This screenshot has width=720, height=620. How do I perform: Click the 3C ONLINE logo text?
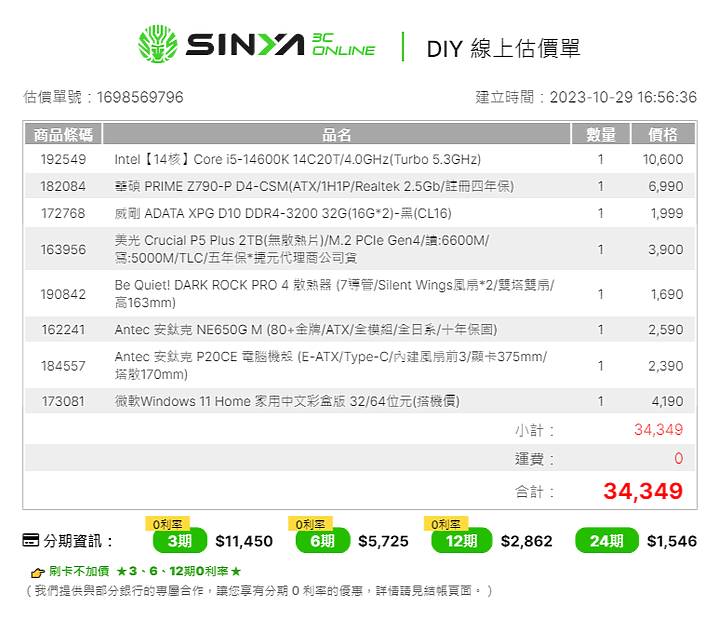tap(343, 45)
